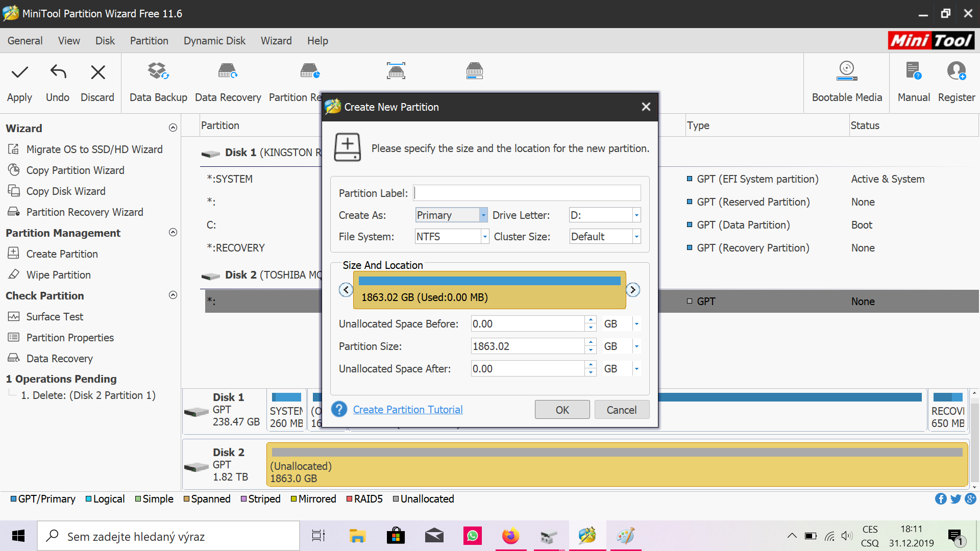
Task: Open the Create Partition Tutorial link
Action: point(407,410)
